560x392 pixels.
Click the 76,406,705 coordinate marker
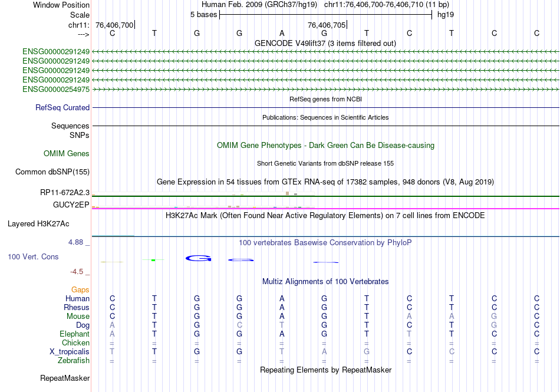coord(327,25)
